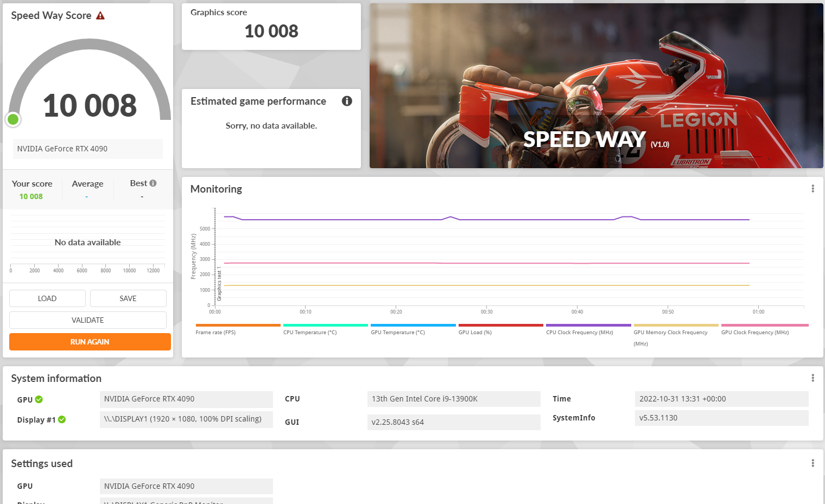Click the Monitoring panel heading
The image size is (825, 504).
pos(216,189)
